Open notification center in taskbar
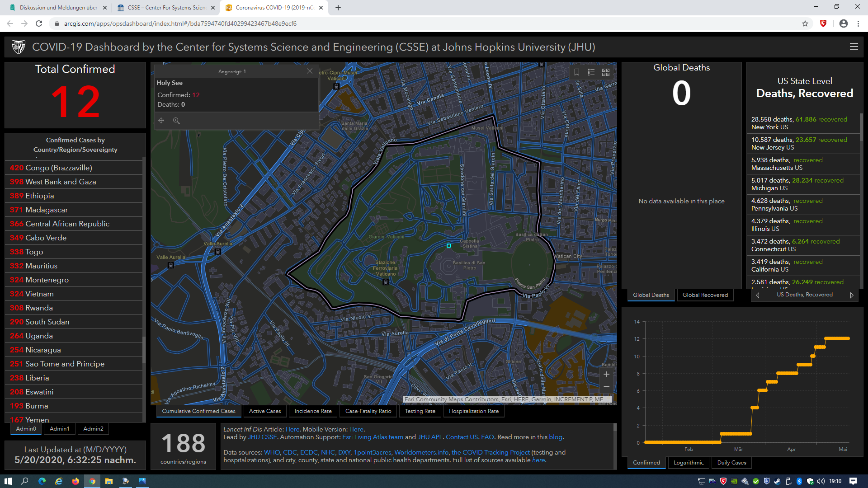The image size is (868, 488). click(853, 481)
